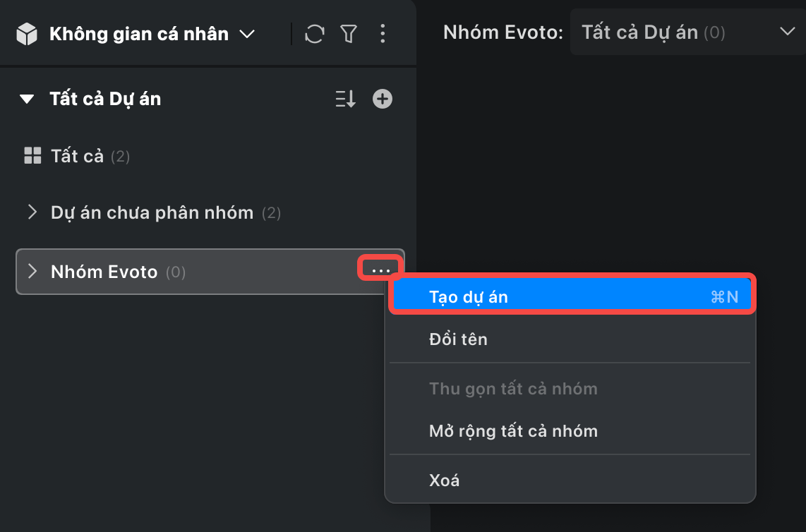Click Xoá in the context menu
The width and height of the screenshot is (806, 532).
(x=444, y=480)
